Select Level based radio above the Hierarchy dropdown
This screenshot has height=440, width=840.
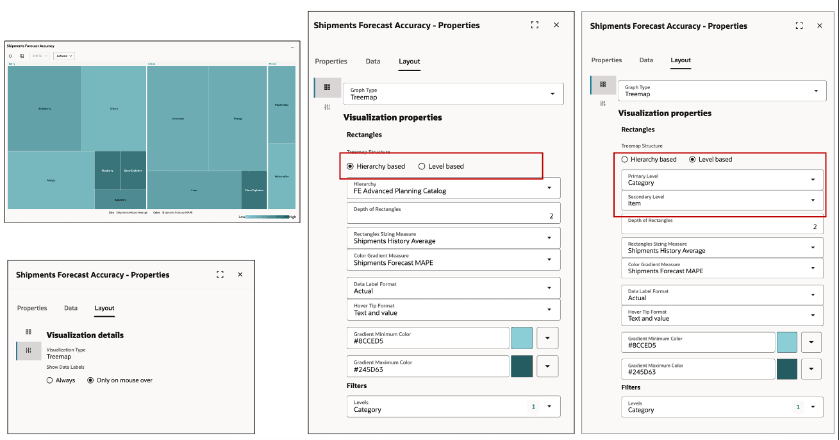click(x=422, y=166)
